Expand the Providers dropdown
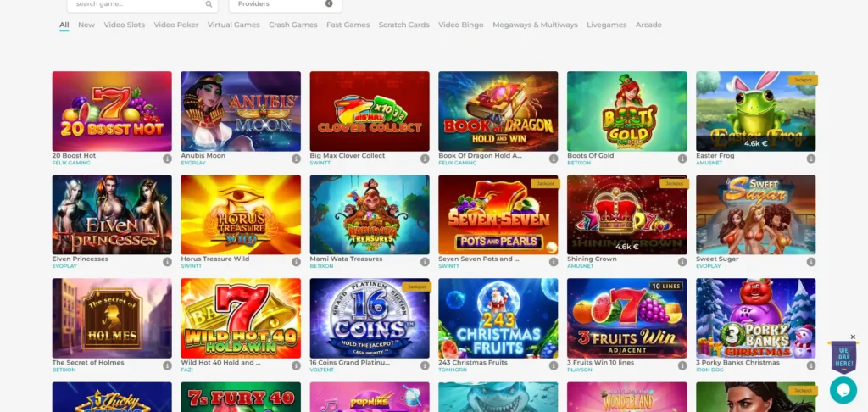Screen dimensions: 868x412 (285, 4)
